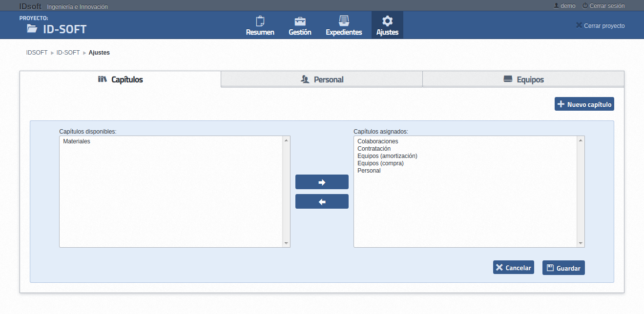The height and width of the screenshot is (314, 644).
Task: Click IDSOFT breadcrumb link
Action: (x=37, y=53)
